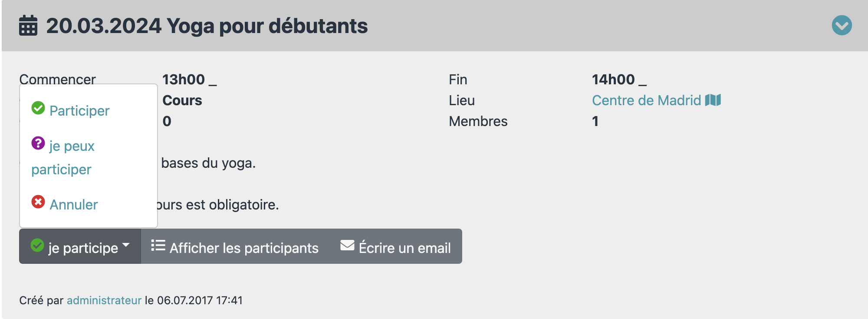Collapse the event with the round chevron
The image size is (868, 319).
coord(842,25)
